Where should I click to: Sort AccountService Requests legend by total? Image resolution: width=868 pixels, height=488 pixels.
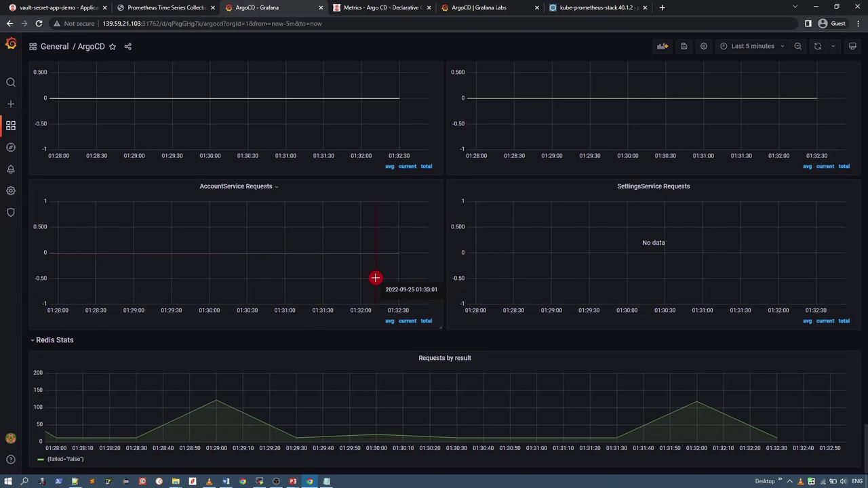[426, 321]
